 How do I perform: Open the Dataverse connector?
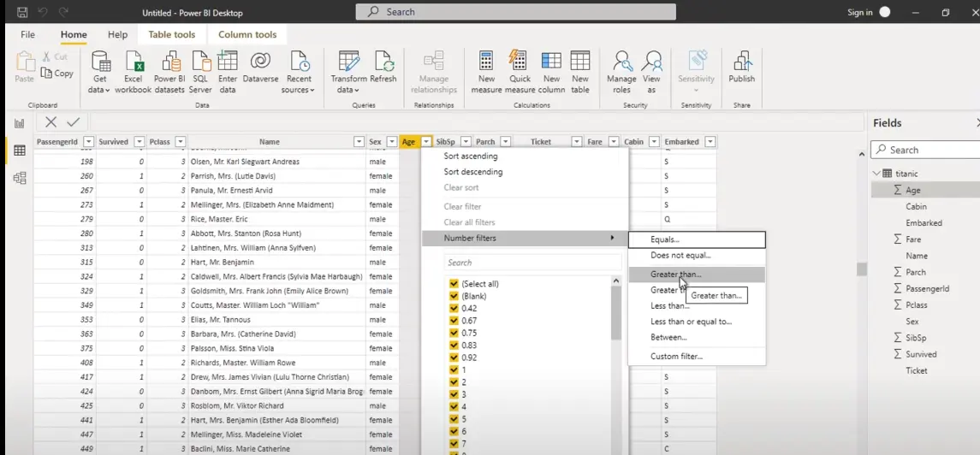[260, 61]
